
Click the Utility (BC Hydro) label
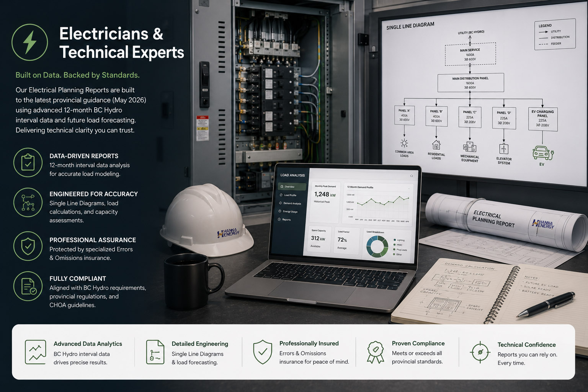[x=471, y=32]
